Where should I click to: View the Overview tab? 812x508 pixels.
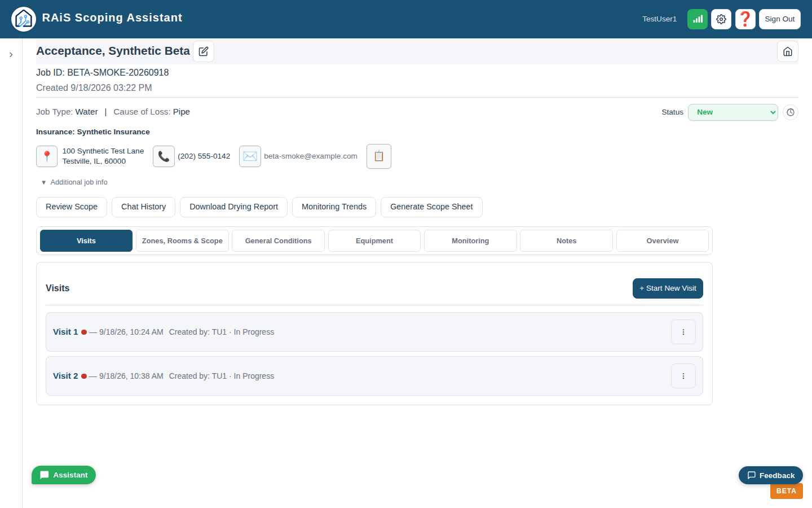point(663,241)
